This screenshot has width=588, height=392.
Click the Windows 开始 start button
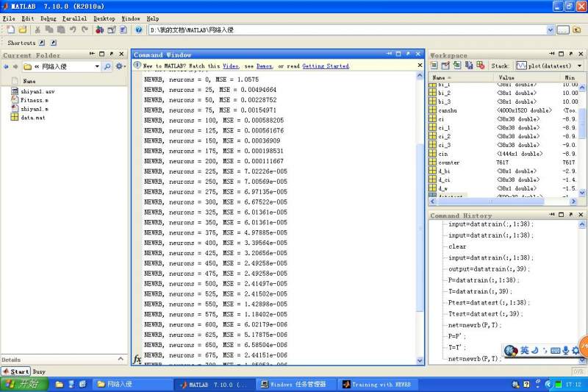click(24, 384)
